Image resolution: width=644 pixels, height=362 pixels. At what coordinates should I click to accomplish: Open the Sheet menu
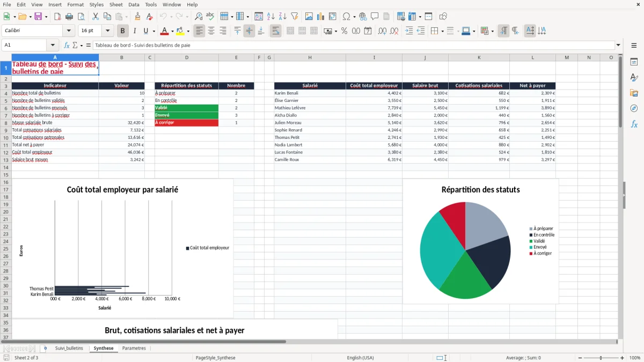pos(116,4)
